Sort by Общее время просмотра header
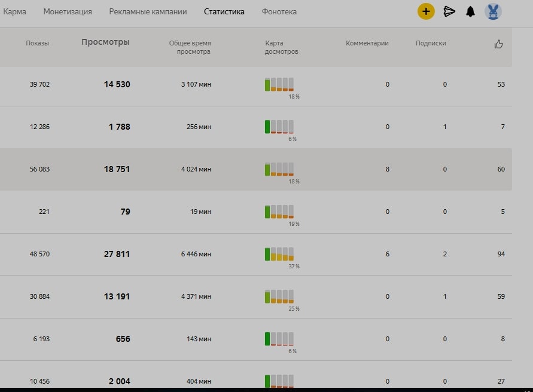The height and width of the screenshot is (392, 533). [190, 47]
